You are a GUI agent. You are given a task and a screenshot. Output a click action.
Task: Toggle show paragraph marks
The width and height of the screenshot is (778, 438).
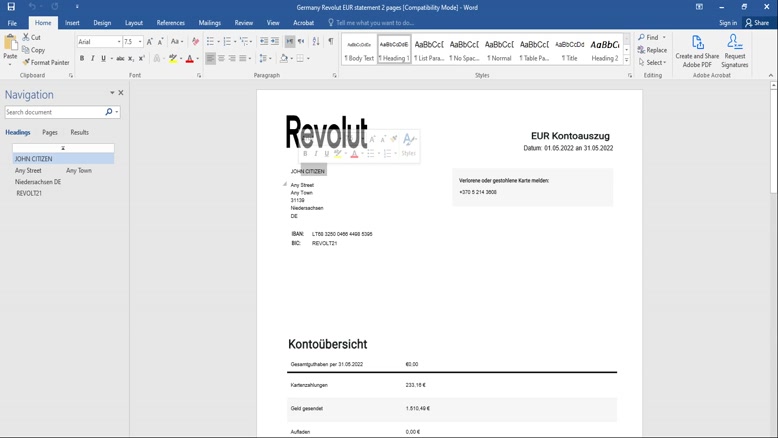(x=331, y=42)
